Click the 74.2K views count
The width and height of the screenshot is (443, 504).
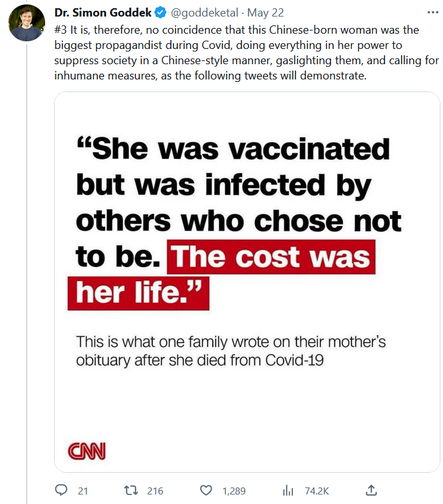pos(317,491)
